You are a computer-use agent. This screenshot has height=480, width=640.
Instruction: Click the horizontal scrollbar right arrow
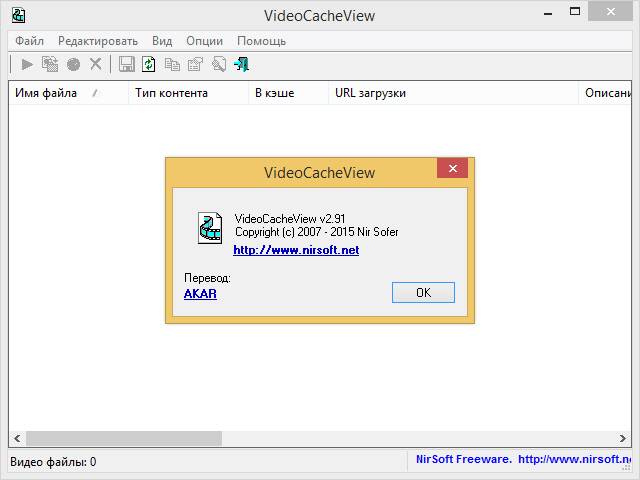tap(624, 438)
